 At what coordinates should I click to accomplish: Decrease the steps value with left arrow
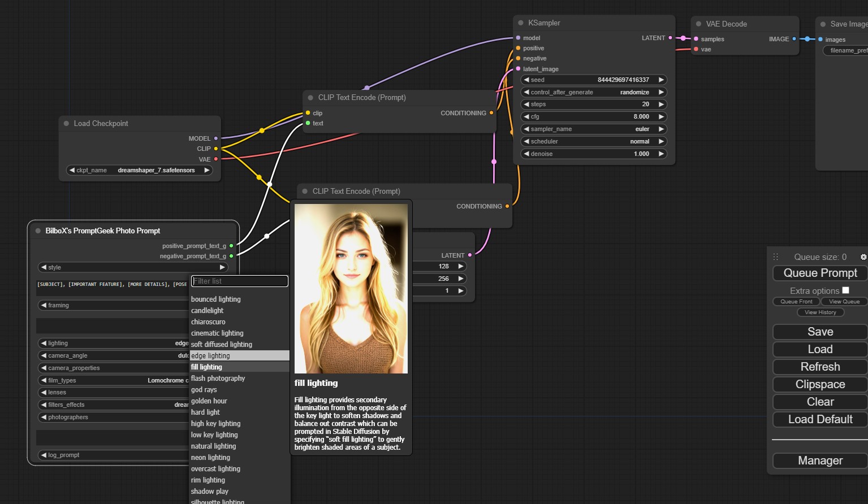(526, 104)
